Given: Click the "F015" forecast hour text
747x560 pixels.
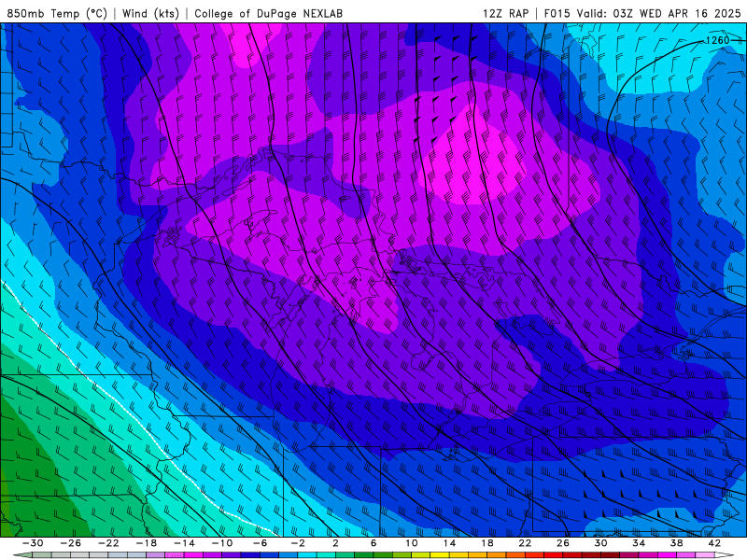Looking at the screenshot, I should (557, 13).
